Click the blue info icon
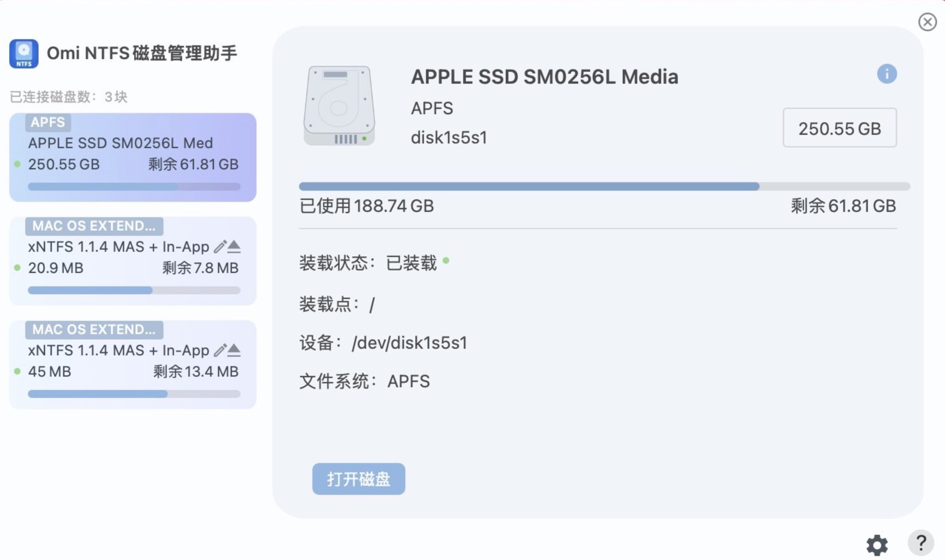 point(887,74)
